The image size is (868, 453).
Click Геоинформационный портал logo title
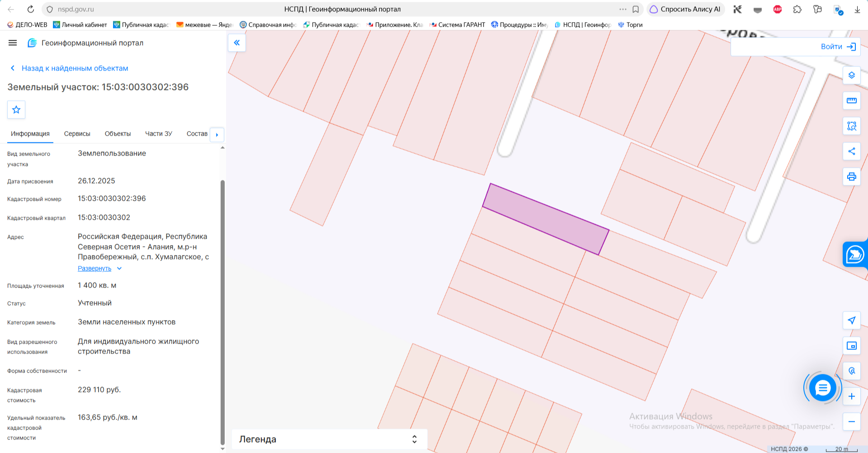85,43
